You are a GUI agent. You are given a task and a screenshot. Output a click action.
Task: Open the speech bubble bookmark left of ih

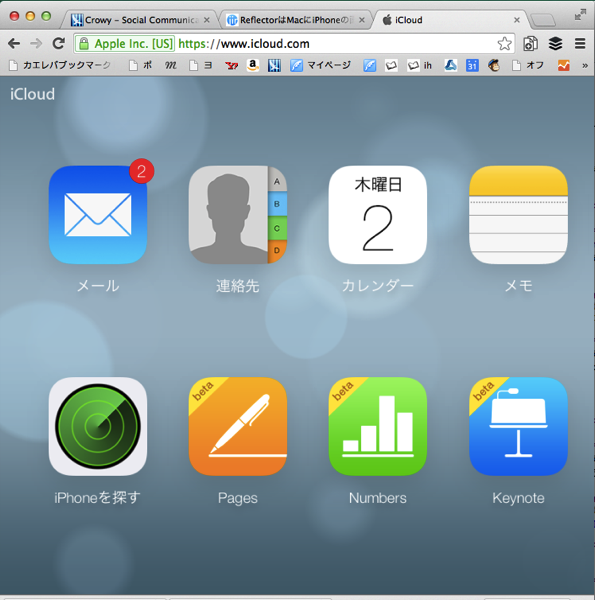391,66
